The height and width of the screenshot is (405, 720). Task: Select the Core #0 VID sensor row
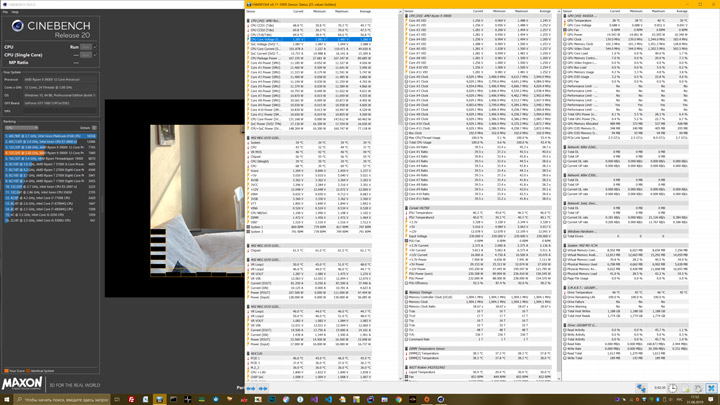[x=478, y=21]
